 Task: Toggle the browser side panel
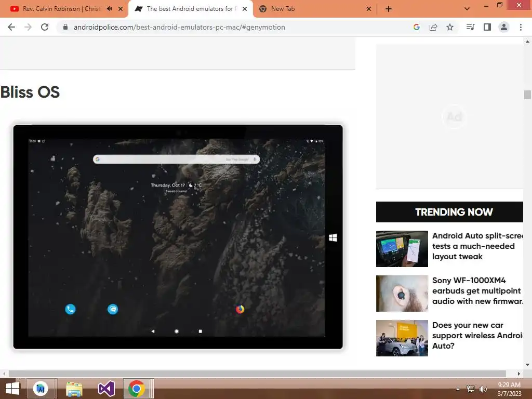pos(487,27)
